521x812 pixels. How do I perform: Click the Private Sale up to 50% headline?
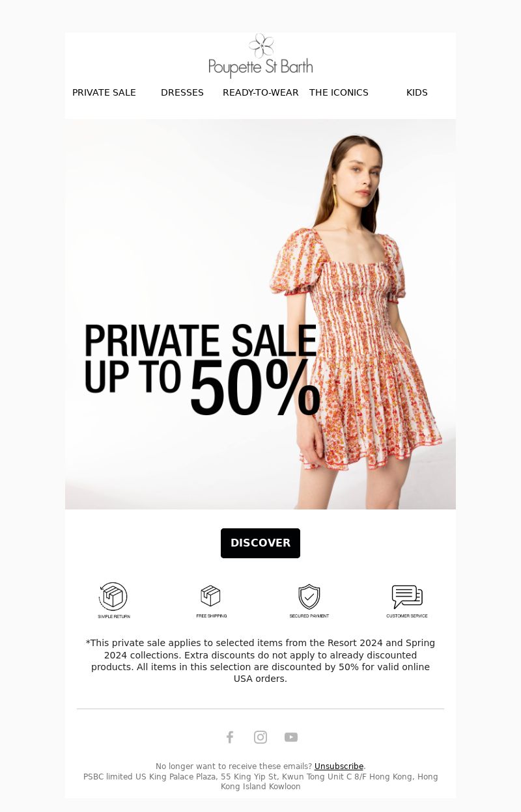(202, 370)
